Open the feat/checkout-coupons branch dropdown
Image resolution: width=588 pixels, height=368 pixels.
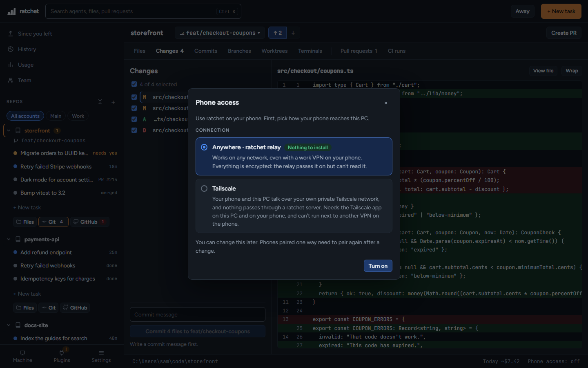click(220, 33)
